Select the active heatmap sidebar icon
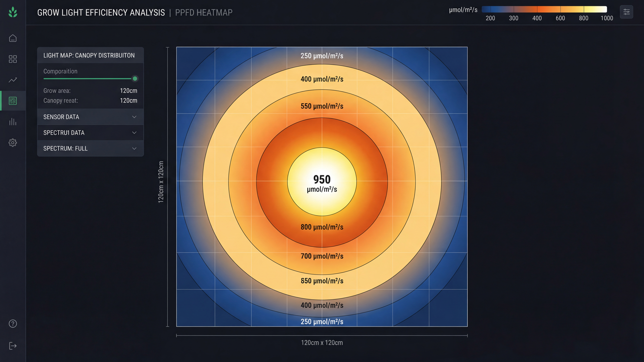 click(x=13, y=101)
